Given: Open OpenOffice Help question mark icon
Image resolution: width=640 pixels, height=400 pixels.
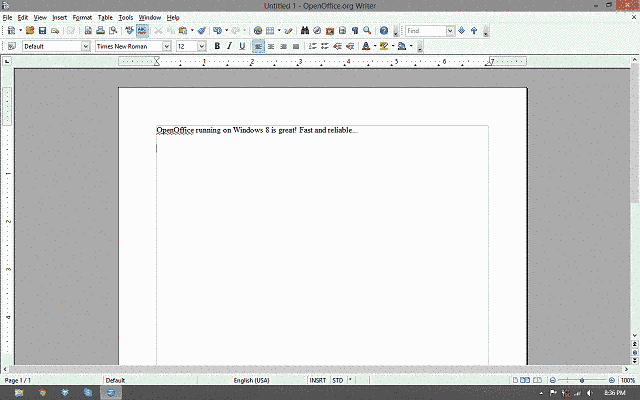Looking at the screenshot, I should [384, 31].
